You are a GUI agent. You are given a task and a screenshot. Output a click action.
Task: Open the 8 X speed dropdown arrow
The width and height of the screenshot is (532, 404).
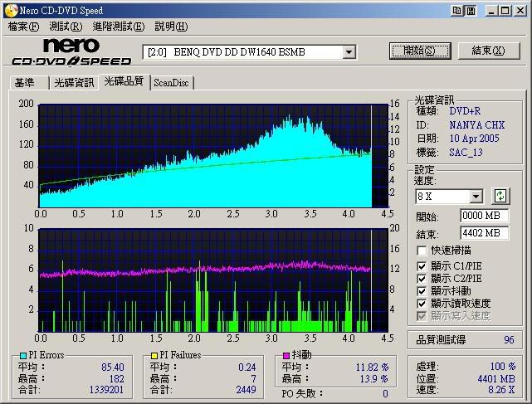coord(476,196)
